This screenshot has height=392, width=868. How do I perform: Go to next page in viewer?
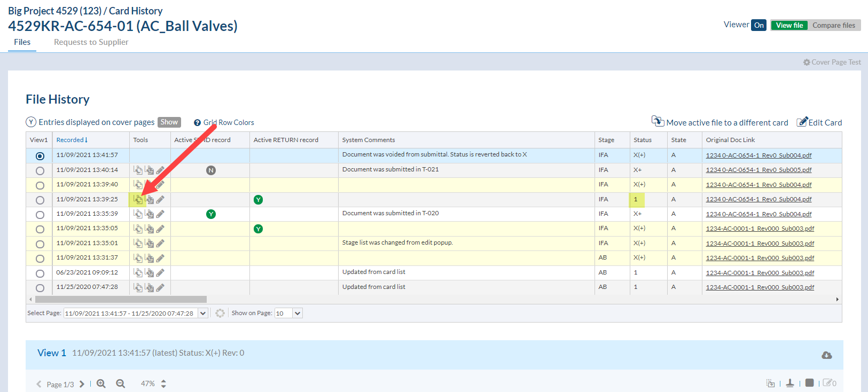click(82, 384)
